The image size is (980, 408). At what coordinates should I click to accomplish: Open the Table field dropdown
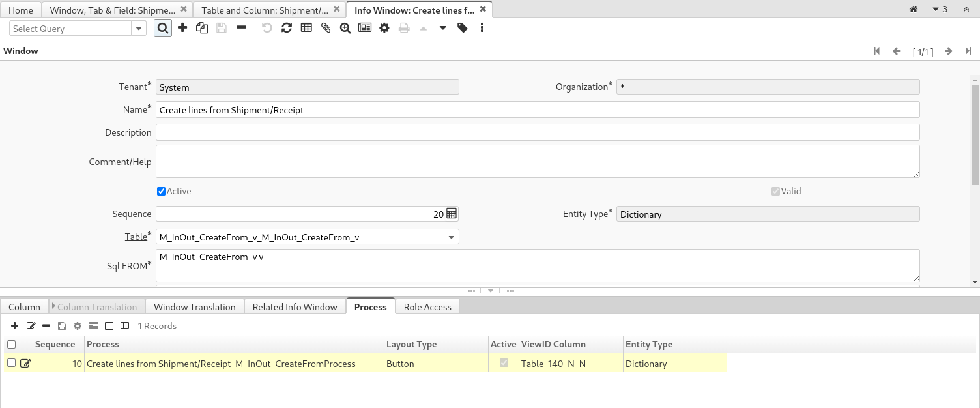[x=451, y=237]
